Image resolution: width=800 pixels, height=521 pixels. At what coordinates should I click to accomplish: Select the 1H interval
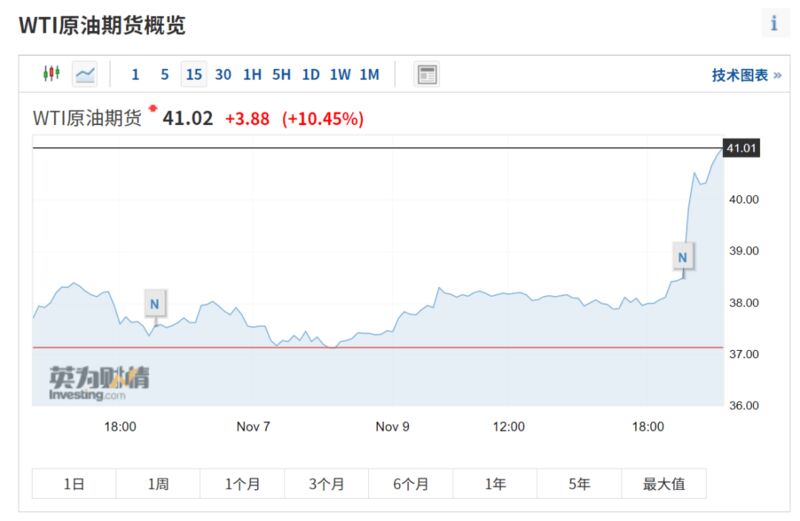pyautogui.click(x=252, y=74)
